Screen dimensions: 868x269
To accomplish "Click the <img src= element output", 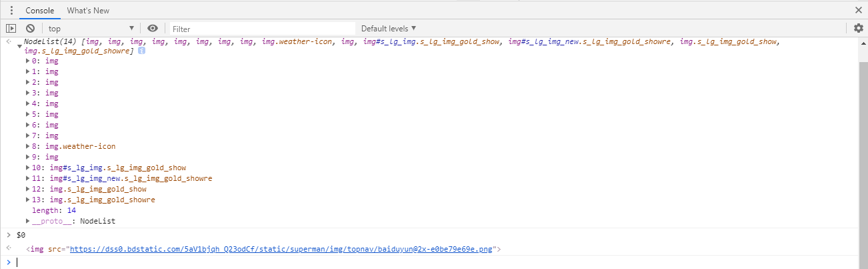I will 264,249.
